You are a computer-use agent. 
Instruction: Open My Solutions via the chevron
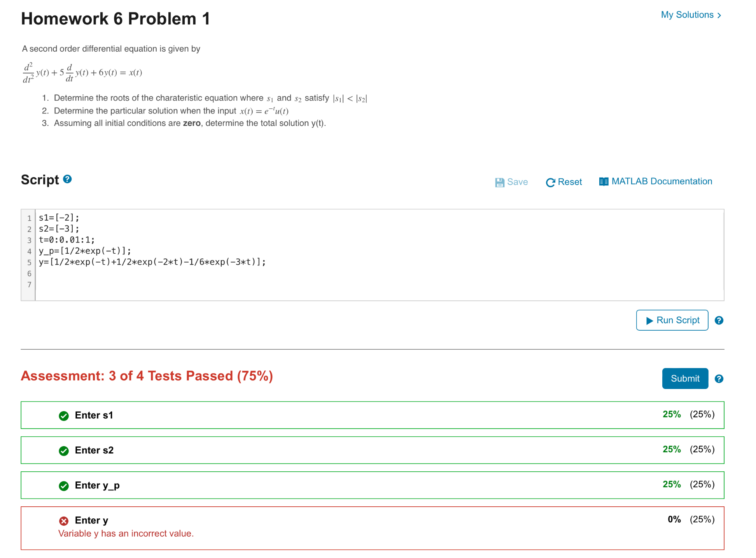(719, 15)
